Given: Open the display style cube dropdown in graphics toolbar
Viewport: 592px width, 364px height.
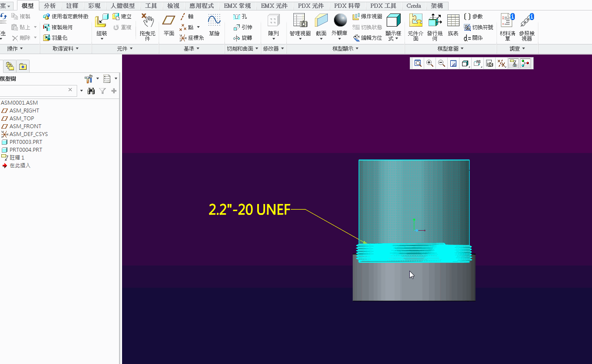Looking at the screenshot, I should [466, 64].
